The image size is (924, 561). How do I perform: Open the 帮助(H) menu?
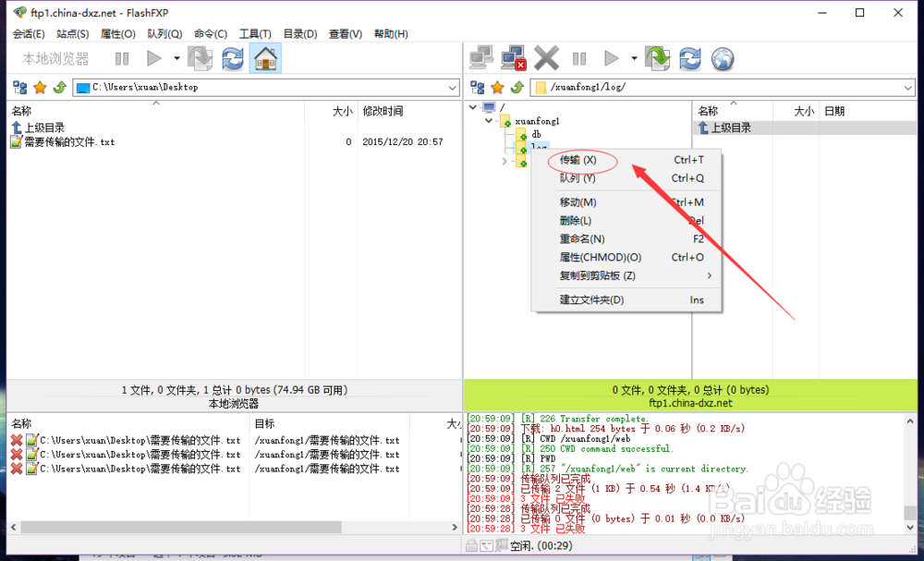[391, 33]
